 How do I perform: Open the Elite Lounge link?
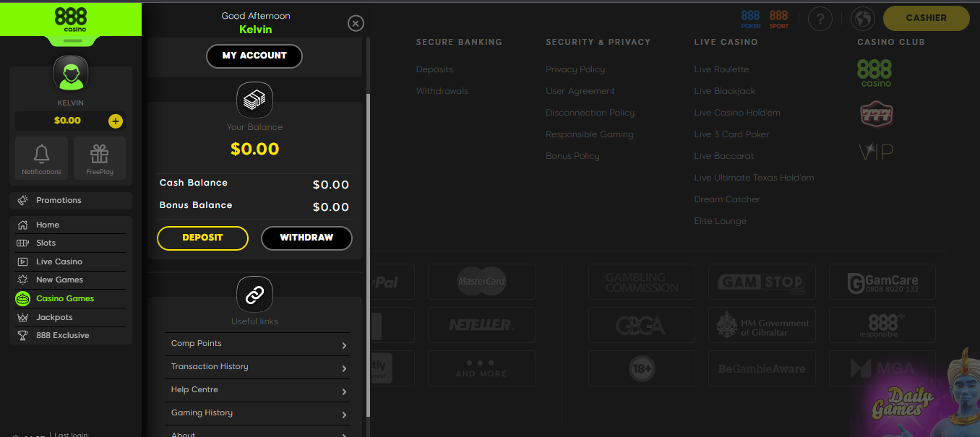pyautogui.click(x=721, y=221)
